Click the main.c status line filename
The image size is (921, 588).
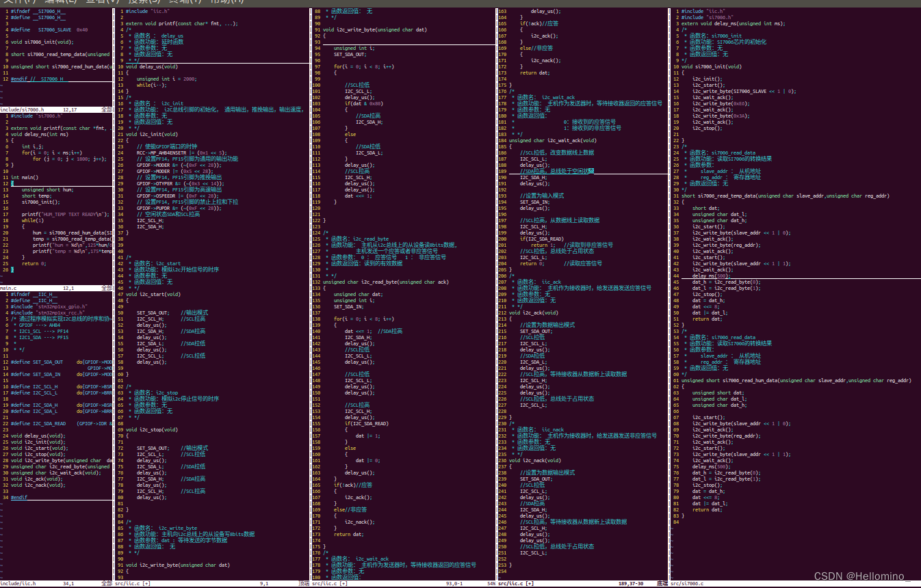(x=10, y=288)
